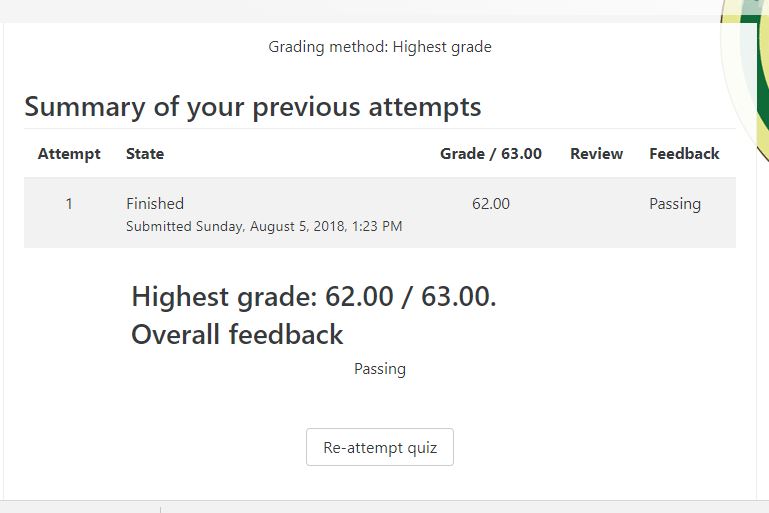Click the Re-attempt quiz button
Viewport: 769px width, 513px height.
[x=380, y=447]
